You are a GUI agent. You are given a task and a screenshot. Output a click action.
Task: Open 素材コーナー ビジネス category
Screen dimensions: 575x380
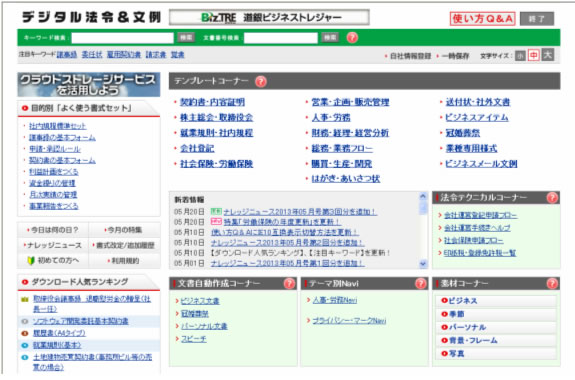click(x=496, y=301)
